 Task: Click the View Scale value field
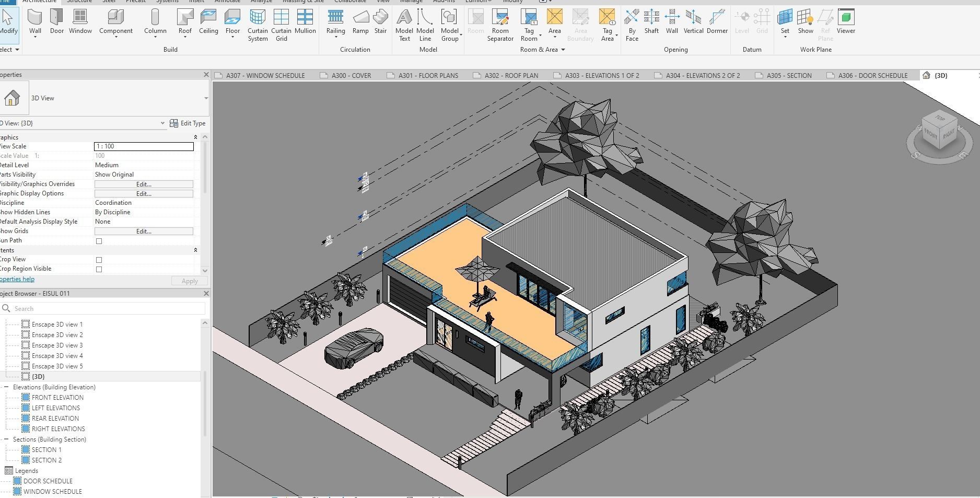click(x=144, y=146)
